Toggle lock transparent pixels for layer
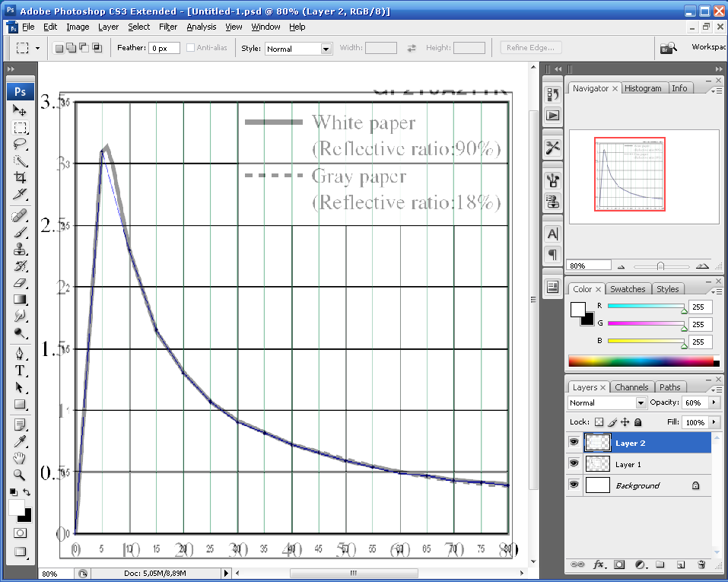Image resolution: width=728 pixels, height=582 pixels. pyautogui.click(x=599, y=421)
